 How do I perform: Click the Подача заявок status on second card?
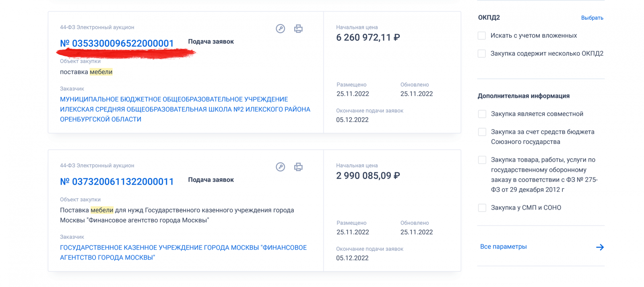pyautogui.click(x=211, y=180)
